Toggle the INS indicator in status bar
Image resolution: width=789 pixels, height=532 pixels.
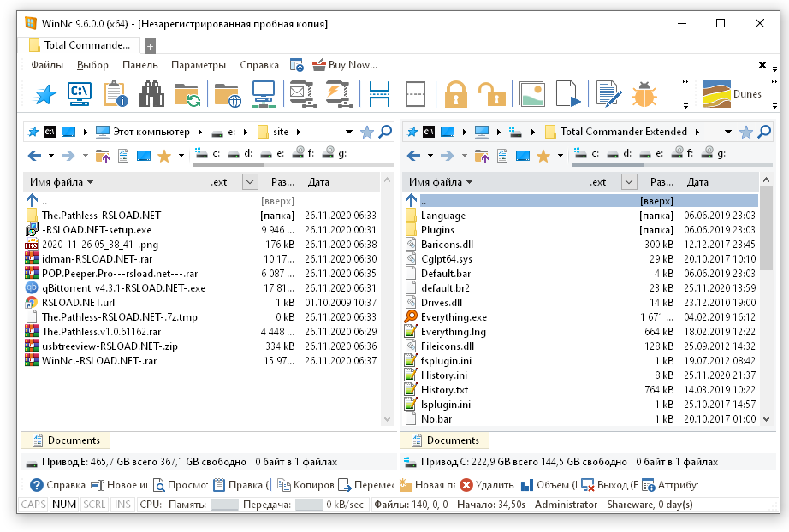point(122,505)
